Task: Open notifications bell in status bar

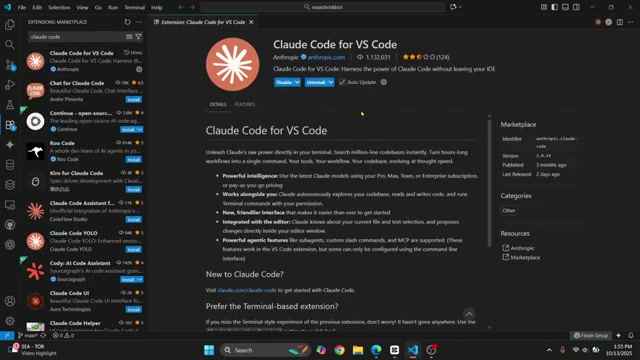Action: (631, 336)
